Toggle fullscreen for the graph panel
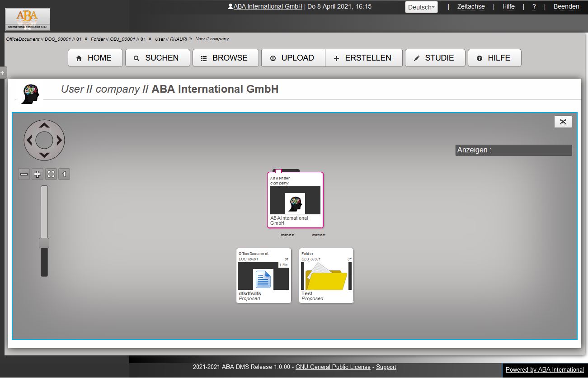 [x=563, y=122]
